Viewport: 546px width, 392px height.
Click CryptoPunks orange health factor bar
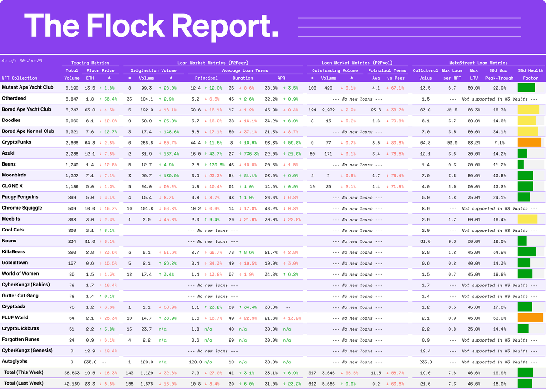point(530,142)
